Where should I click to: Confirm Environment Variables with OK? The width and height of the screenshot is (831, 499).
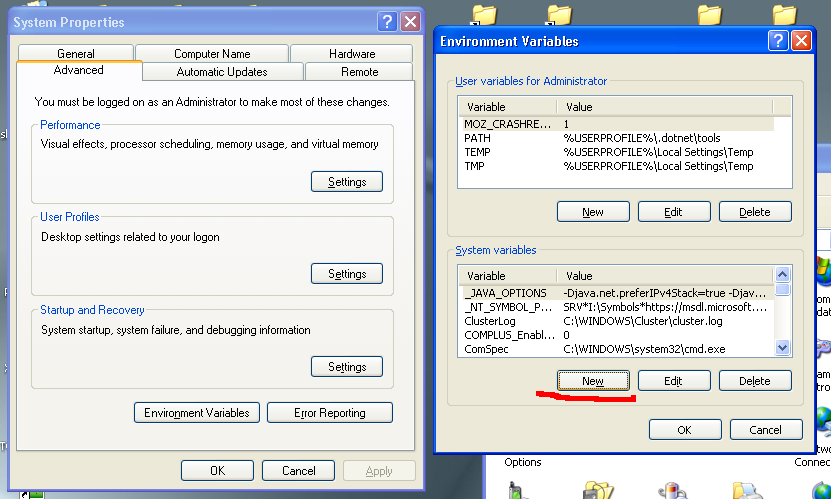pyautogui.click(x=685, y=430)
